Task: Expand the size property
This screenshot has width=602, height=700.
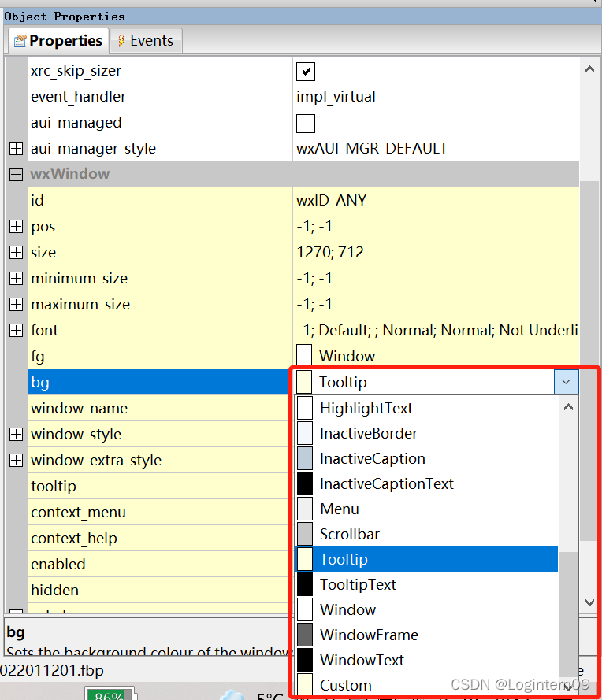Action: coord(16,252)
